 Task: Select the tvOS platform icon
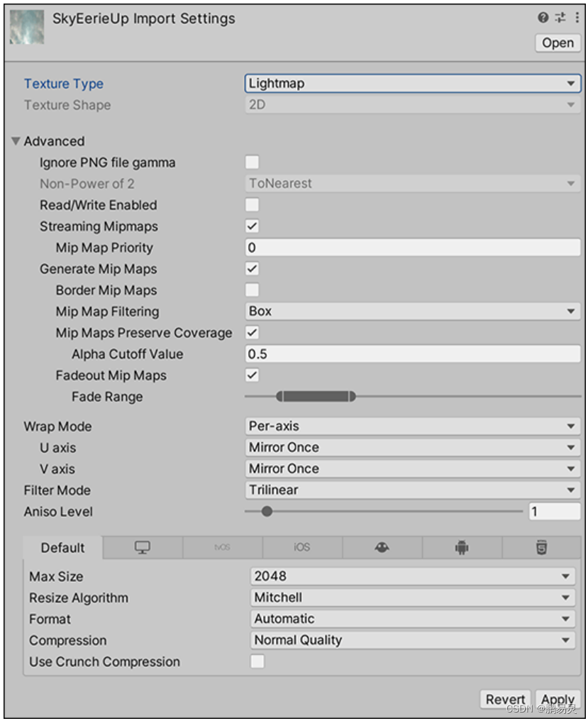tap(222, 547)
